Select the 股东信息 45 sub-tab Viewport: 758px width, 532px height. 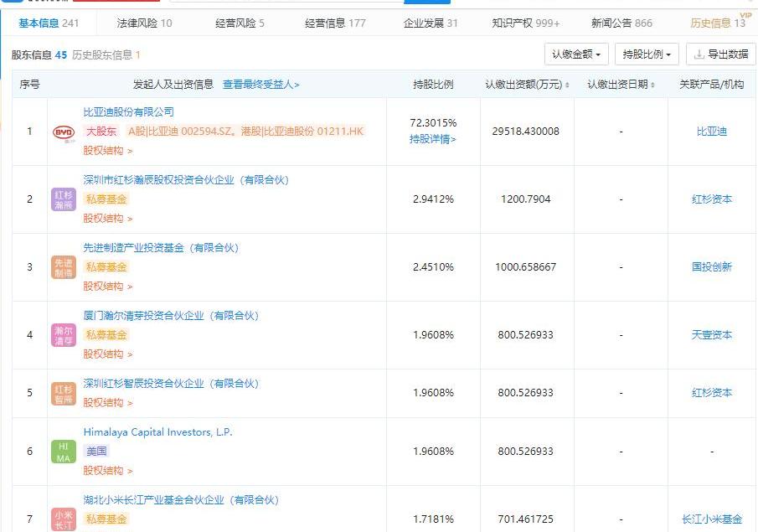39,54
